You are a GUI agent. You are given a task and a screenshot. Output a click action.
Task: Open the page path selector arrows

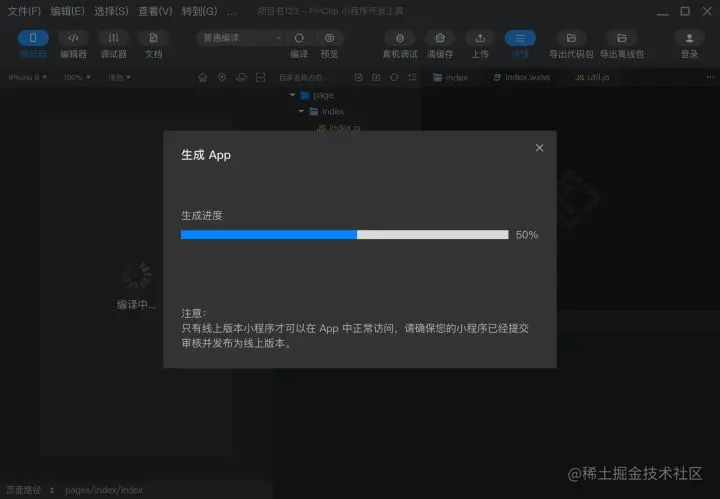click(52, 490)
